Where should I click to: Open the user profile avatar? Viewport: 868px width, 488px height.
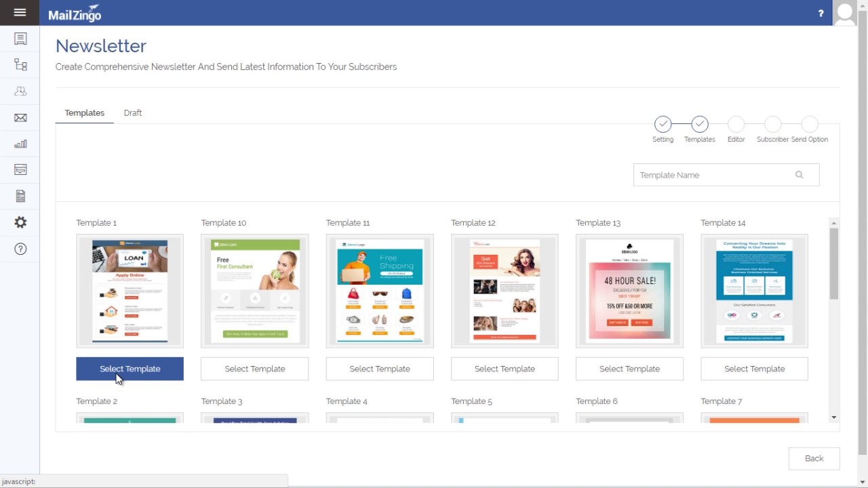point(844,13)
